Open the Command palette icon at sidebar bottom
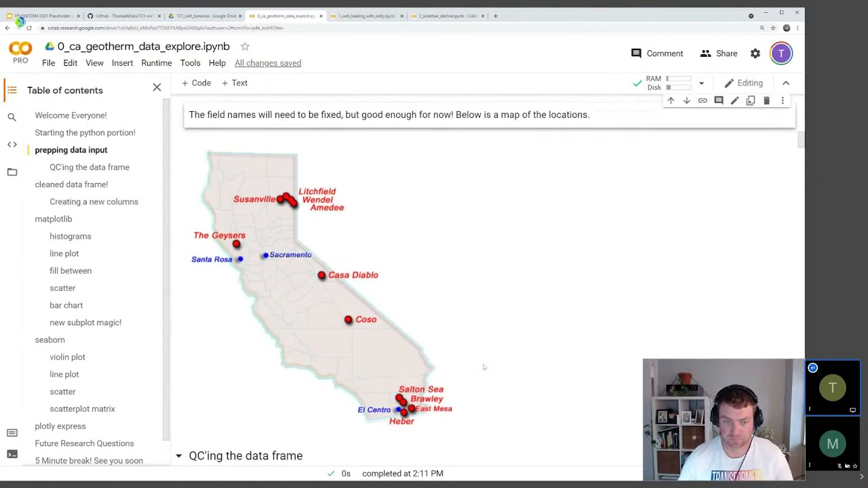 point(12,432)
